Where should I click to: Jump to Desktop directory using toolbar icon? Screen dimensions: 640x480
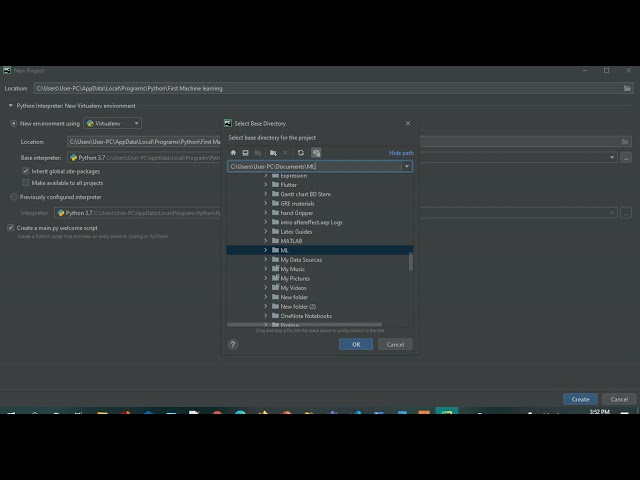[245, 153]
